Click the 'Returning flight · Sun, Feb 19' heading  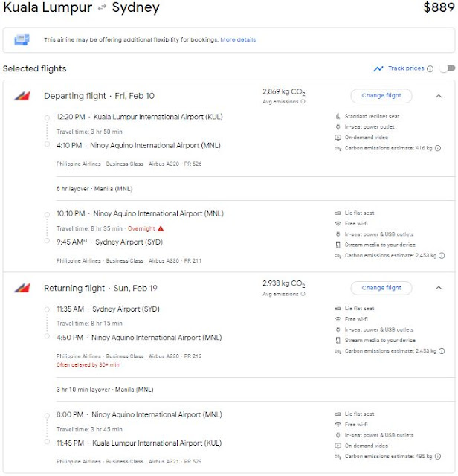tap(100, 288)
